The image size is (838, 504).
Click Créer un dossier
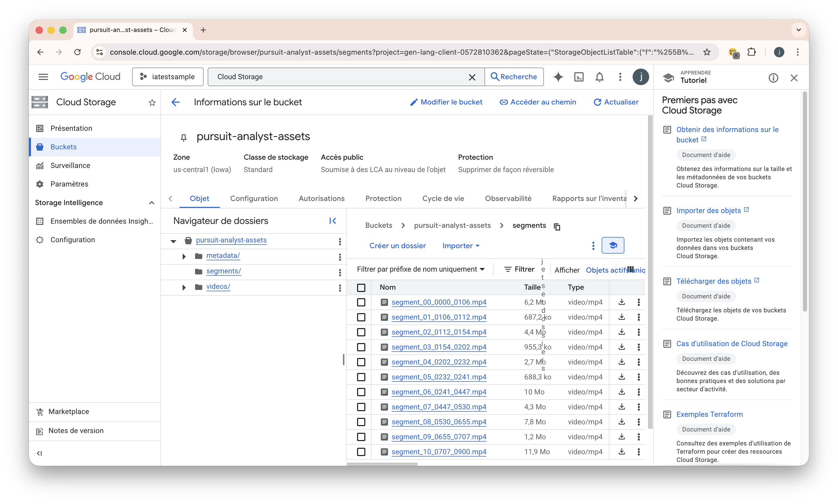coord(397,246)
